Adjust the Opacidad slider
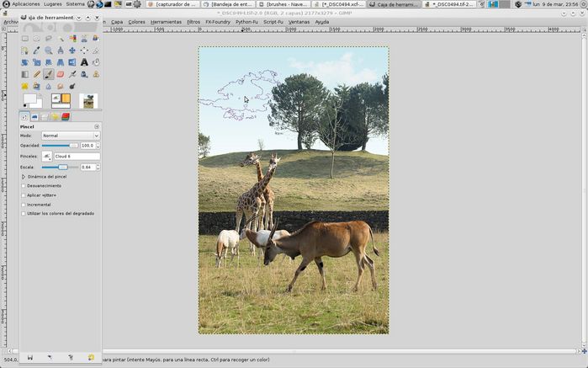588x368 pixels. point(60,146)
